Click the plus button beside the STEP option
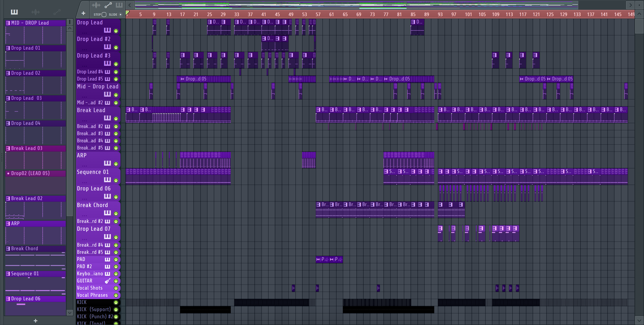This screenshot has height=325, width=644. (83, 13)
